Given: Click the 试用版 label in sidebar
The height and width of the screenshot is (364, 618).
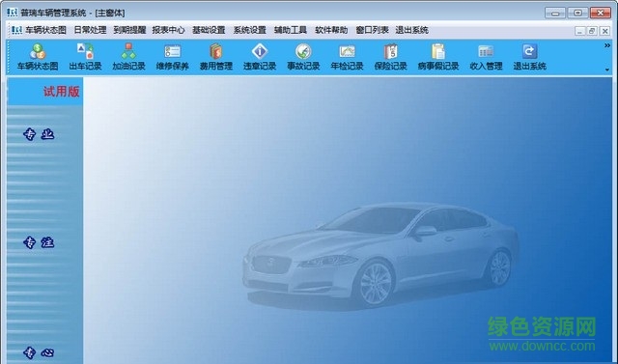Looking at the screenshot, I should tap(62, 92).
